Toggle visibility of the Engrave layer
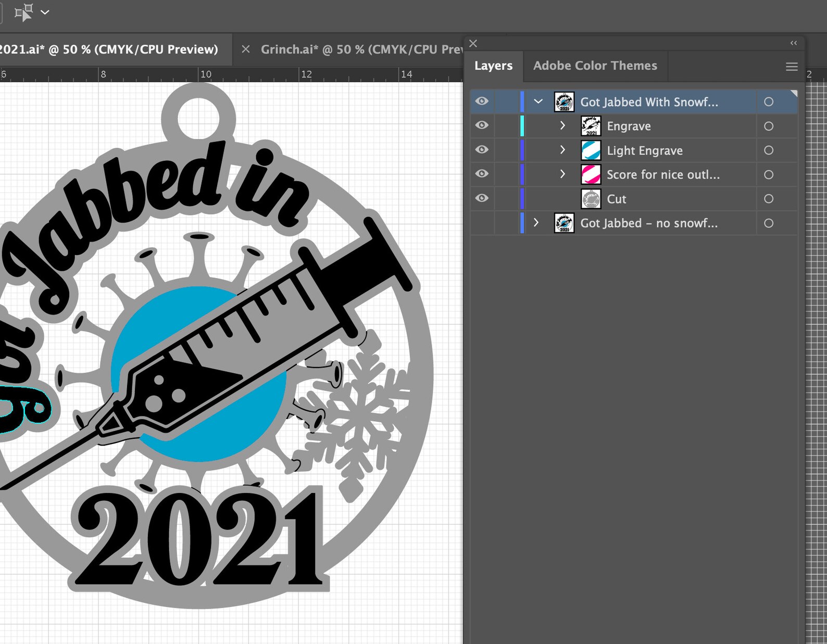The height and width of the screenshot is (644, 827). click(482, 125)
